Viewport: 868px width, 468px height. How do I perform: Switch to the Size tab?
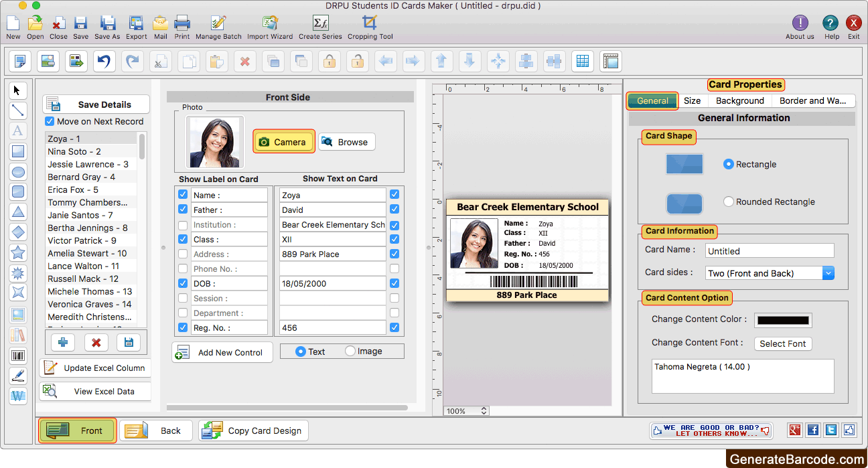(x=693, y=100)
